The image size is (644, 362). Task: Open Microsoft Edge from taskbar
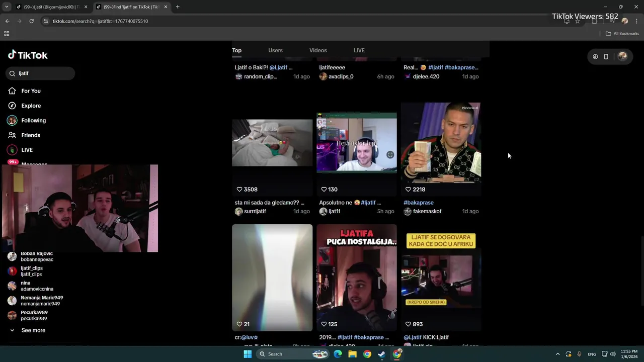coord(338,354)
